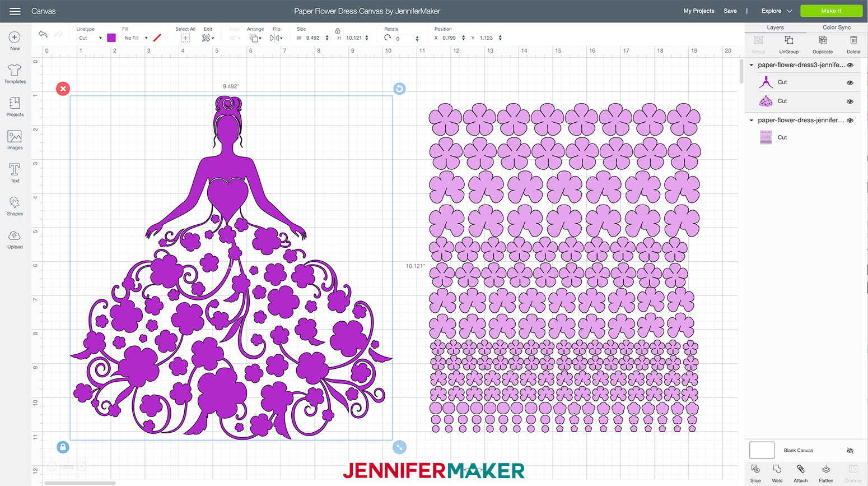Click the Attach tool
The height and width of the screenshot is (486, 868).
pyautogui.click(x=801, y=473)
